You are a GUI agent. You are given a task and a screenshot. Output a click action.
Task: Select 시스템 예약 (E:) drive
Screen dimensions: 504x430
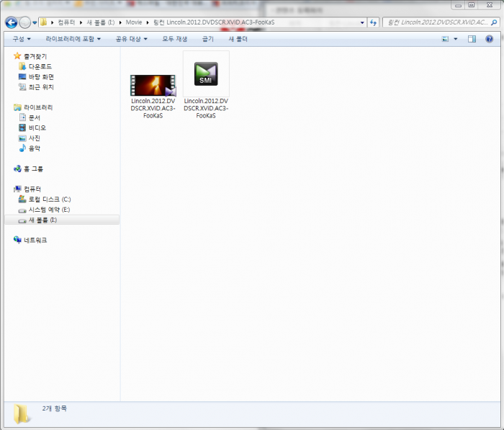click(x=49, y=209)
